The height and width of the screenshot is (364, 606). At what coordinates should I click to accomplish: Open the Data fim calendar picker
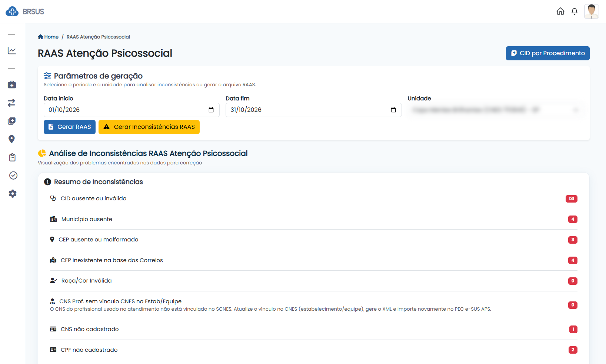coord(393,110)
